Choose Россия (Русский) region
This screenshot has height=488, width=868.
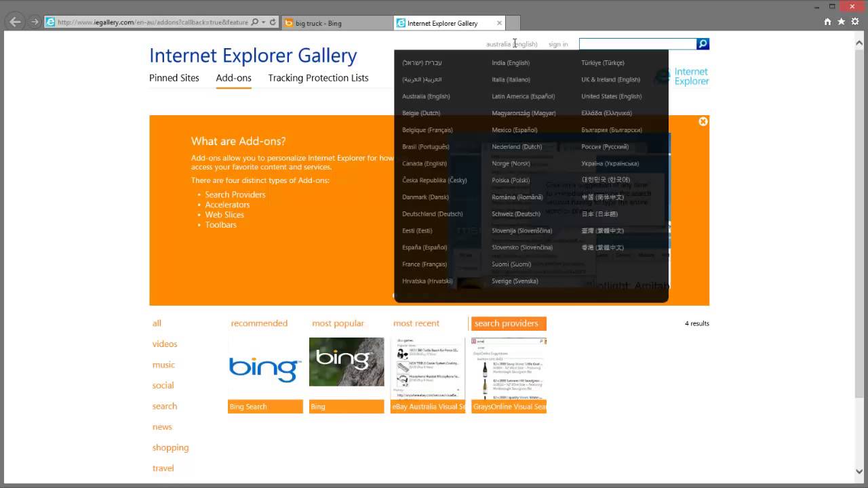[x=605, y=147]
